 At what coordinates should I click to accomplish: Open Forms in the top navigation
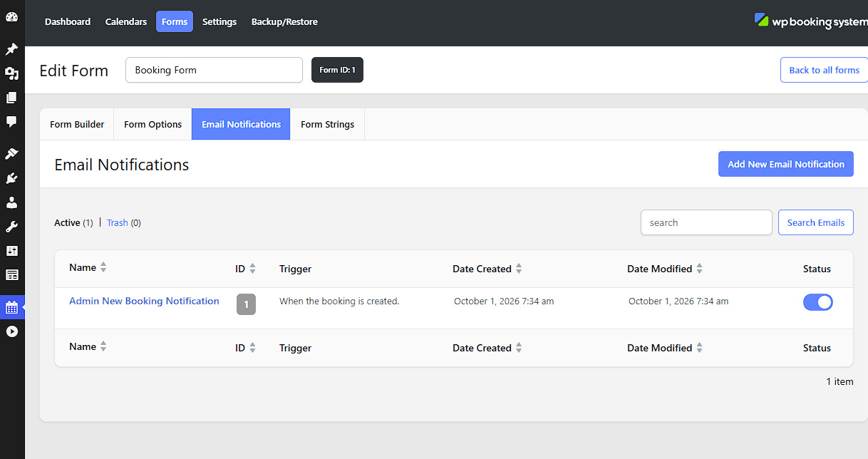(x=175, y=21)
